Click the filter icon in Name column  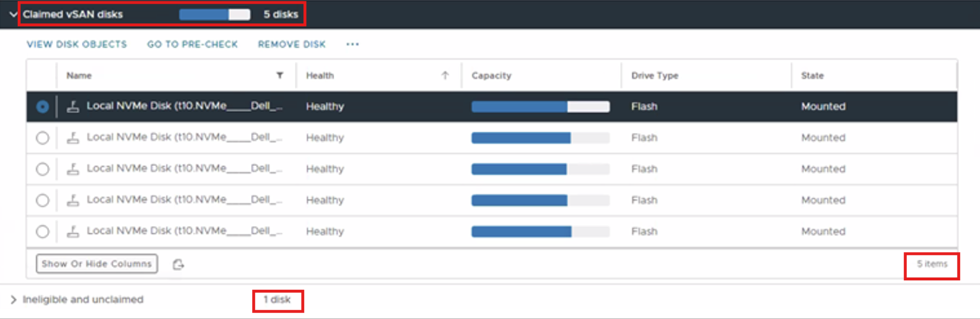pos(280,76)
